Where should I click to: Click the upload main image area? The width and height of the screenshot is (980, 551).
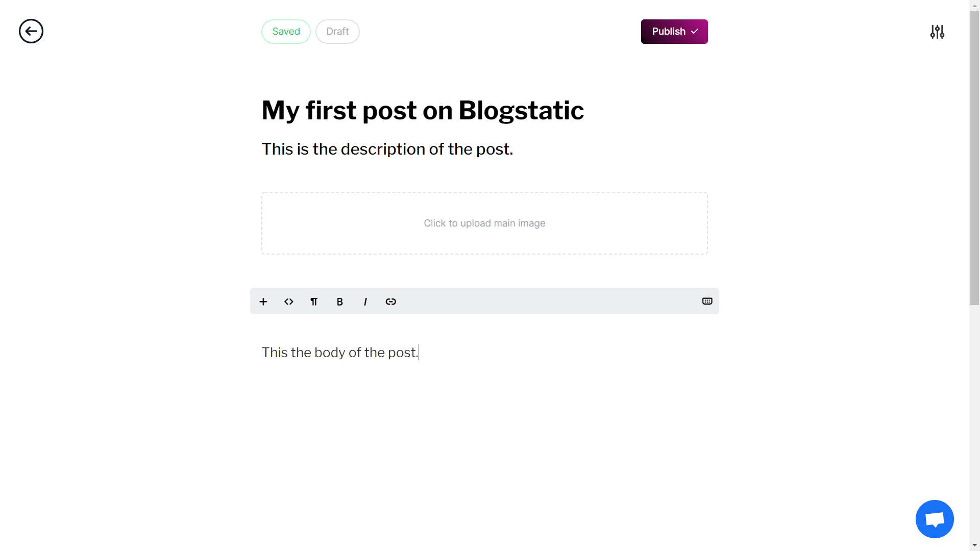tap(484, 223)
